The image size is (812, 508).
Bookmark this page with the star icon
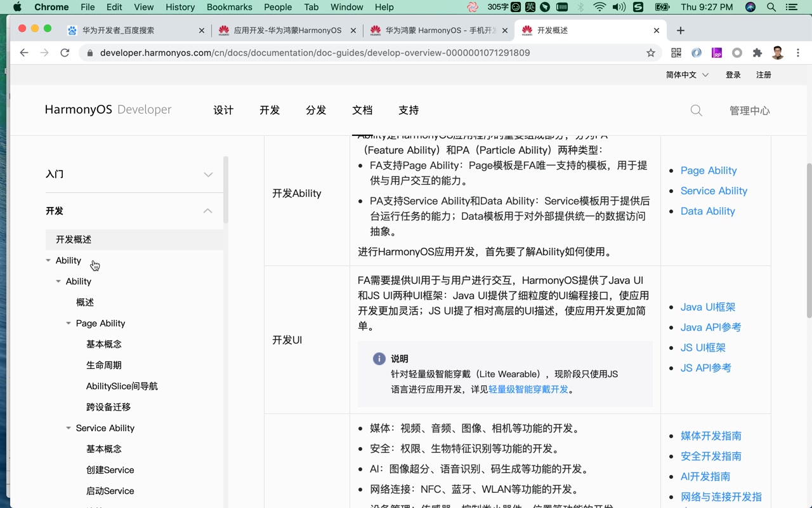(x=651, y=53)
